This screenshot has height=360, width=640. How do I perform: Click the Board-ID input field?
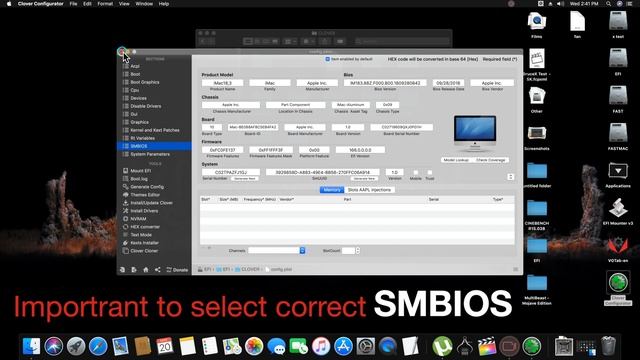pos(253,127)
